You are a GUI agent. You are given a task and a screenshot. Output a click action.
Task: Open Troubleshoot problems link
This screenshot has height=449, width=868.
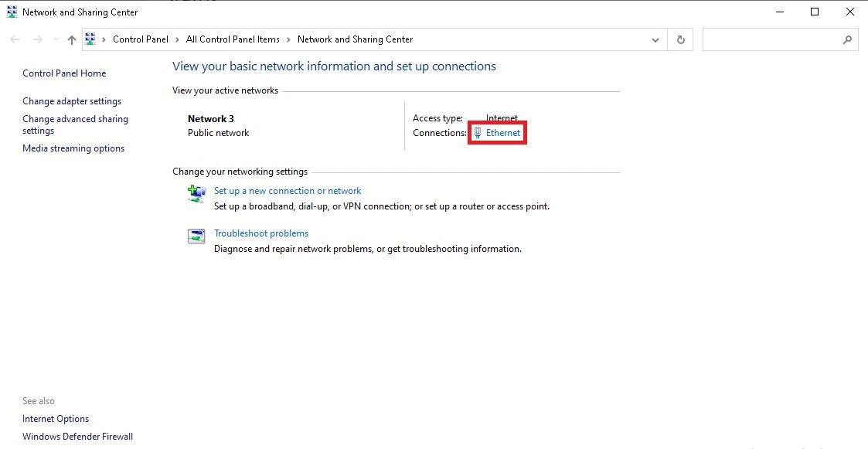[x=261, y=233]
